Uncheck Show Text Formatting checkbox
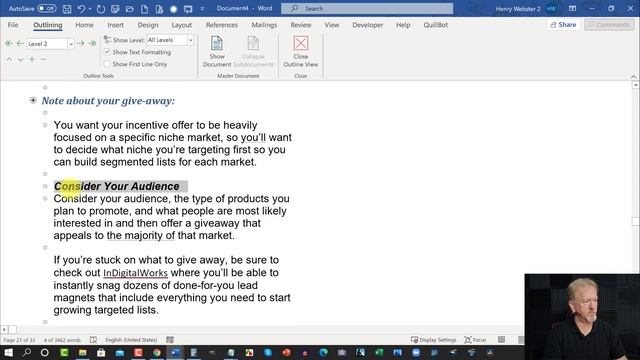This screenshot has width=640, height=360. click(107, 52)
